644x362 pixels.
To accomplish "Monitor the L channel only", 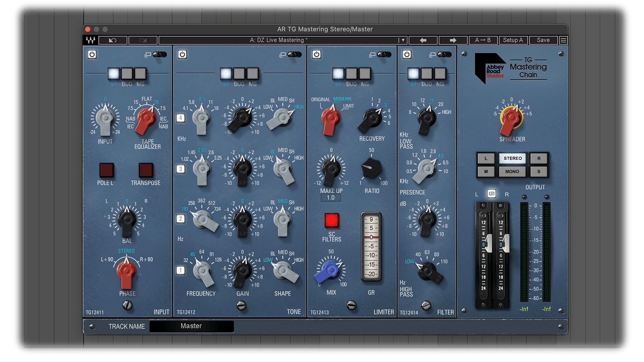I will pos(486,158).
